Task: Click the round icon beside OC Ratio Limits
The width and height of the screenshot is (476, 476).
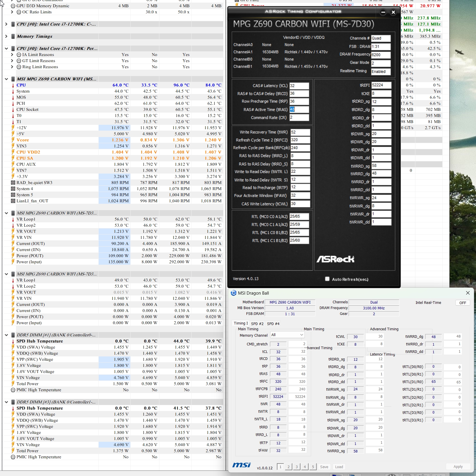Action: pos(19,12)
